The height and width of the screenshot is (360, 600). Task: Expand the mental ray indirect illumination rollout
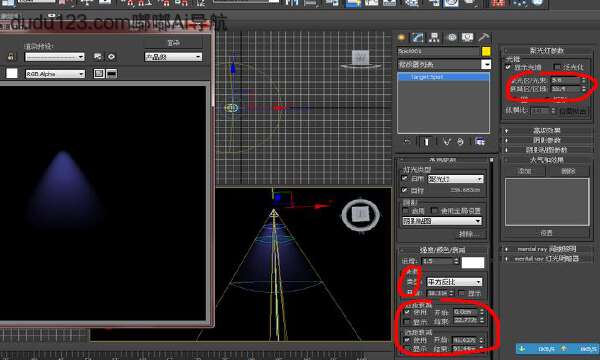coord(547,249)
